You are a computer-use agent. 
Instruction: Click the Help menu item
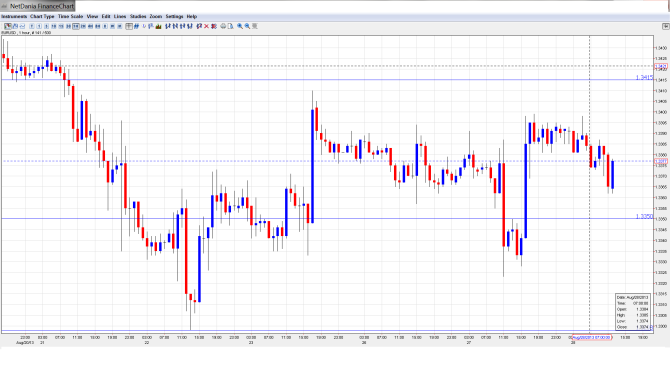pyautogui.click(x=192, y=16)
